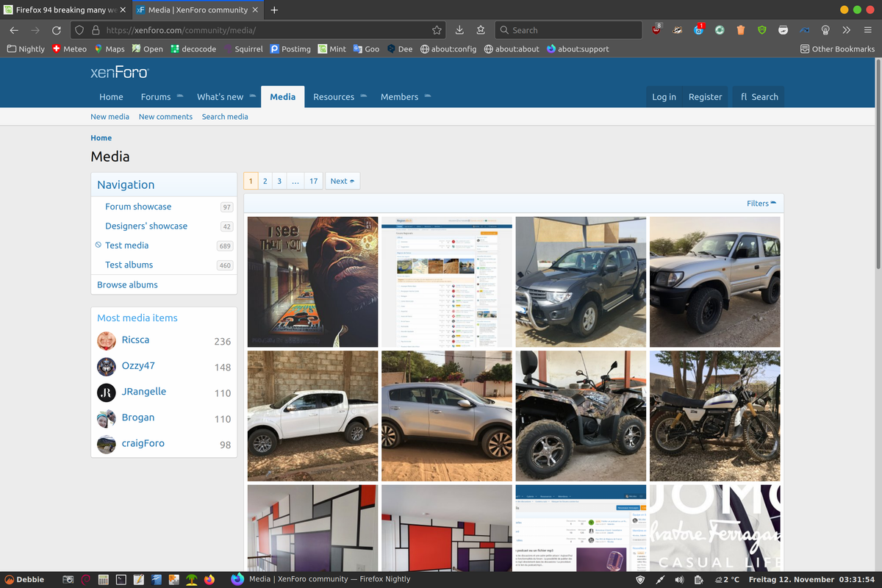Click Browse albums link

[x=127, y=284]
